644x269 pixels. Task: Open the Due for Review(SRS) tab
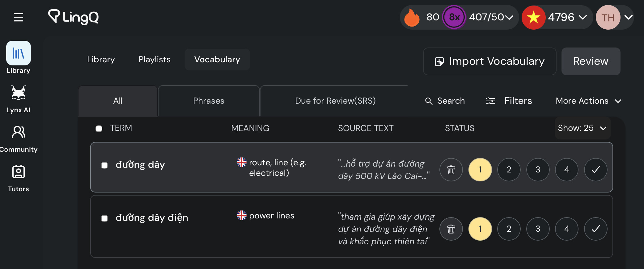pyautogui.click(x=335, y=101)
